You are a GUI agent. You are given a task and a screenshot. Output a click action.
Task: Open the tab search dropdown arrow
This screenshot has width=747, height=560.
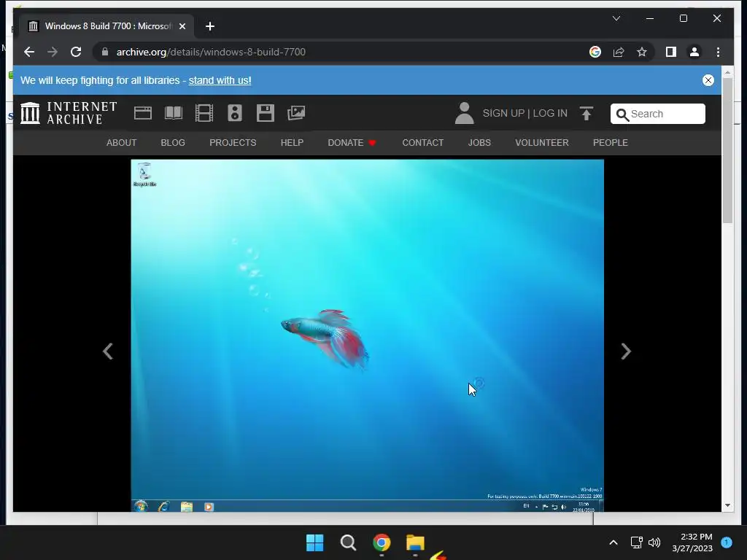point(616,18)
